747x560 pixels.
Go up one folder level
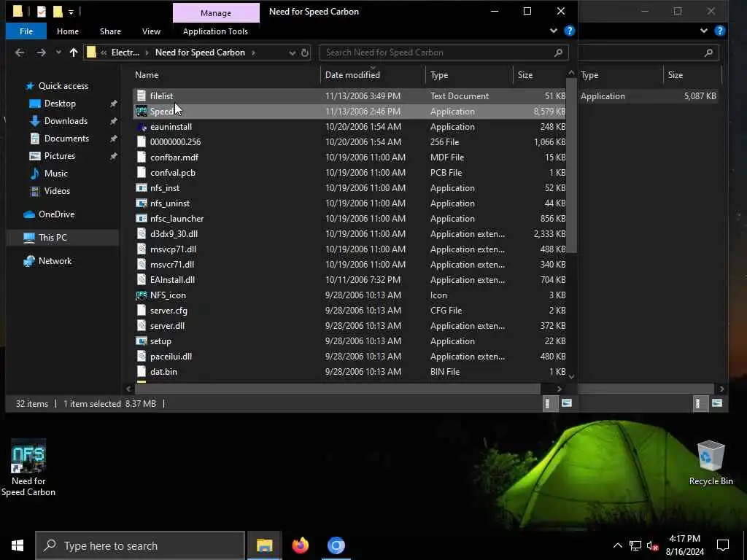click(74, 52)
